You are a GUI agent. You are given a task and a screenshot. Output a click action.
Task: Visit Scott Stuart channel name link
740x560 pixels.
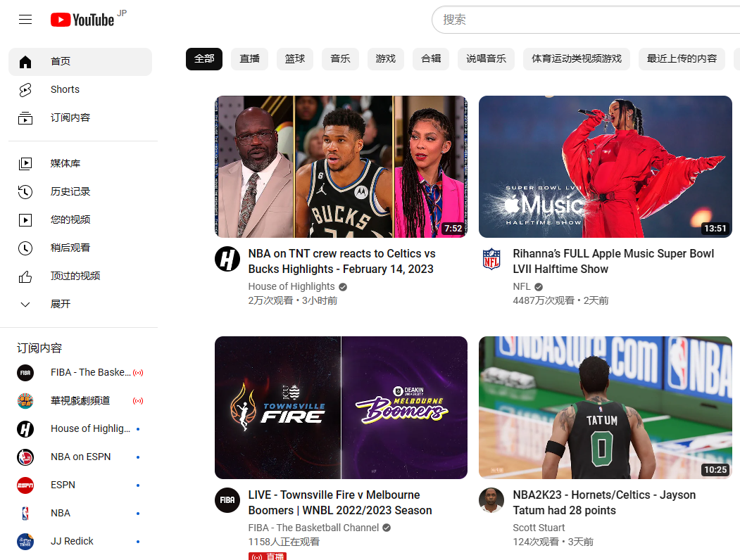tap(539, 528)
